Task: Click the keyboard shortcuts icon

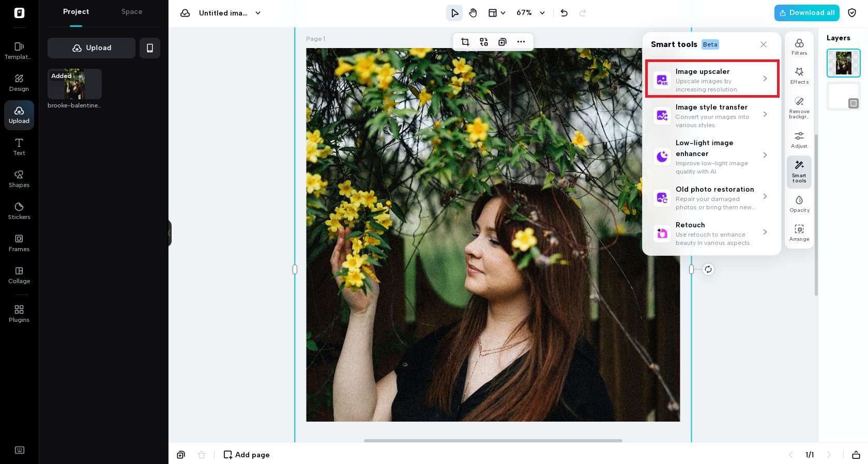Action: [x=20, y=450]
